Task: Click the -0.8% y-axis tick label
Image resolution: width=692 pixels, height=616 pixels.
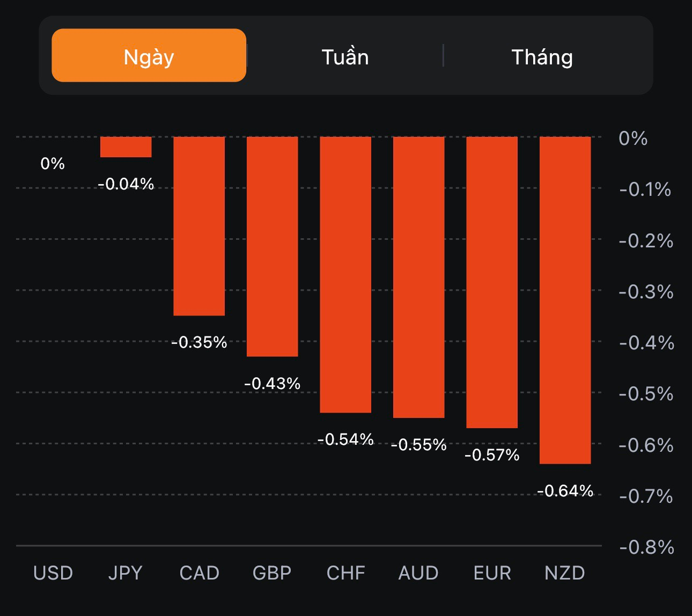Action: click(646, 547)
